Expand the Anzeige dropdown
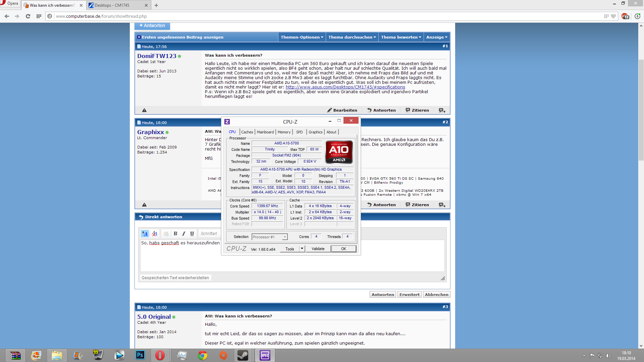The width and height of the screenshot is (644, 362). point(437,37)
